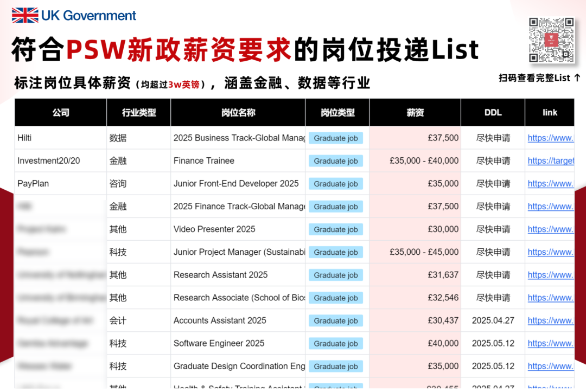Viewport: 586px width, 392px height.
Task: Click Graduate job tag in Hilti row
Action: tap(336, 138)
